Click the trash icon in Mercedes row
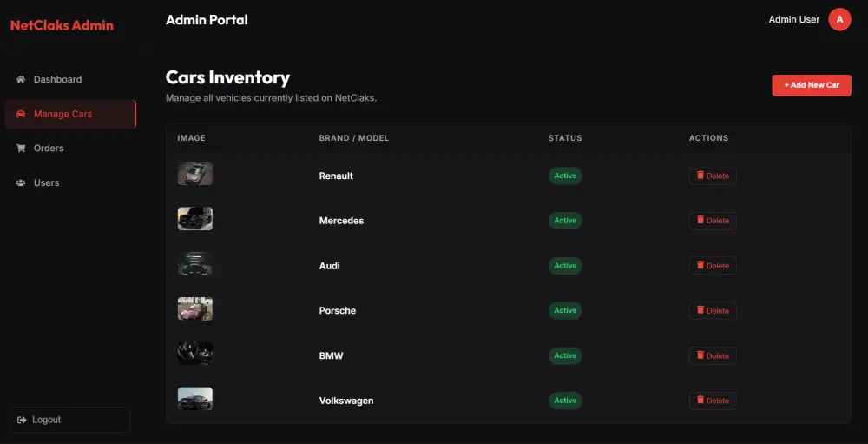The image size is (868, 444). click(700, 220)
